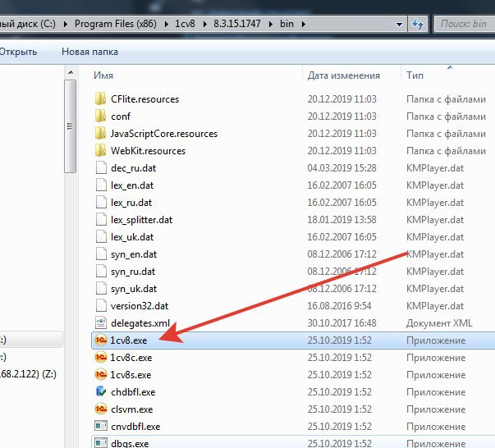Click the WebKit.resources folder icon

101,150
